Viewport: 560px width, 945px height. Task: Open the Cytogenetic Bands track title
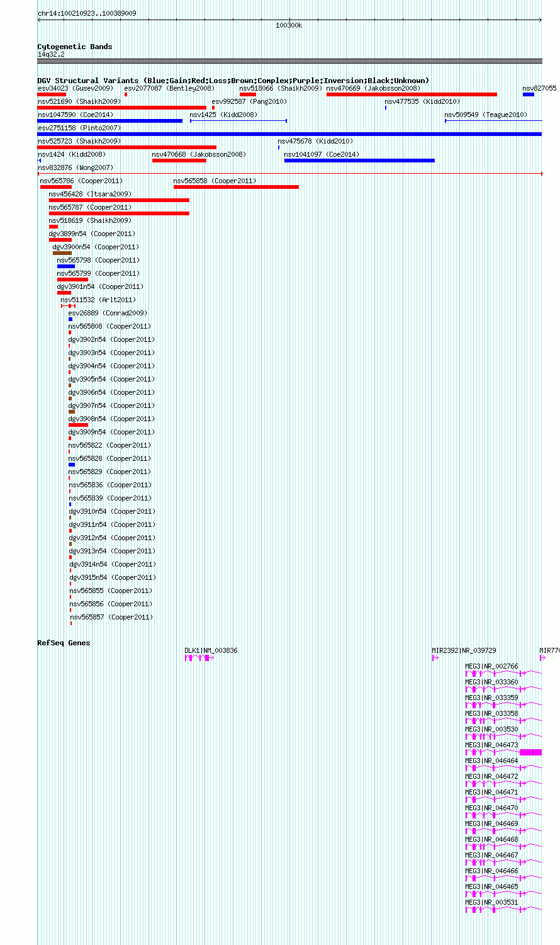75,47
